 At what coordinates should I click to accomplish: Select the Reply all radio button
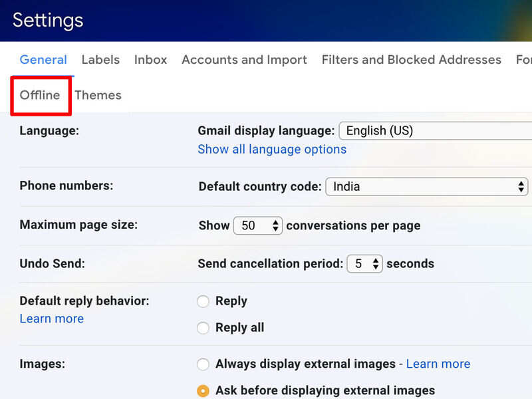203,328
